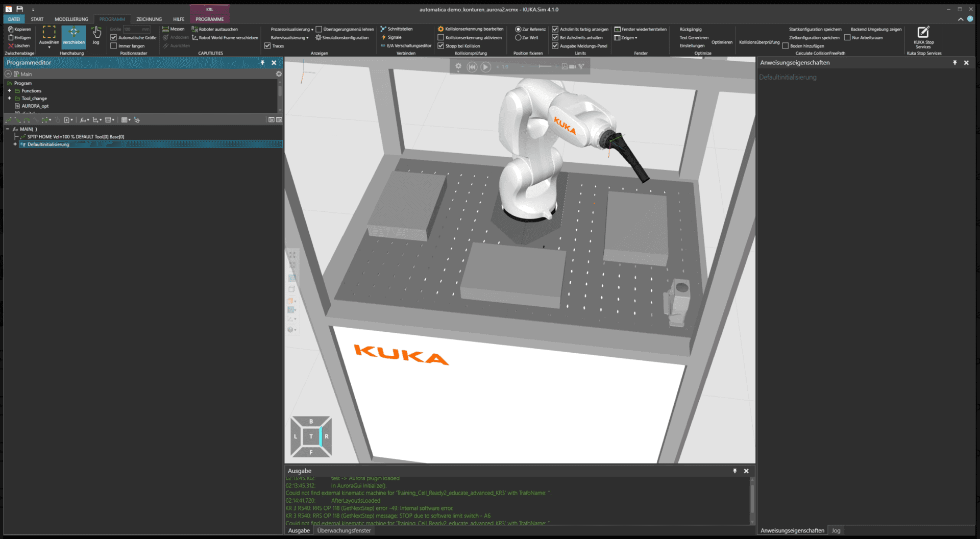
Task: Switch to the ZEICHNUNG tab
Action: click(x=149, y=19)
